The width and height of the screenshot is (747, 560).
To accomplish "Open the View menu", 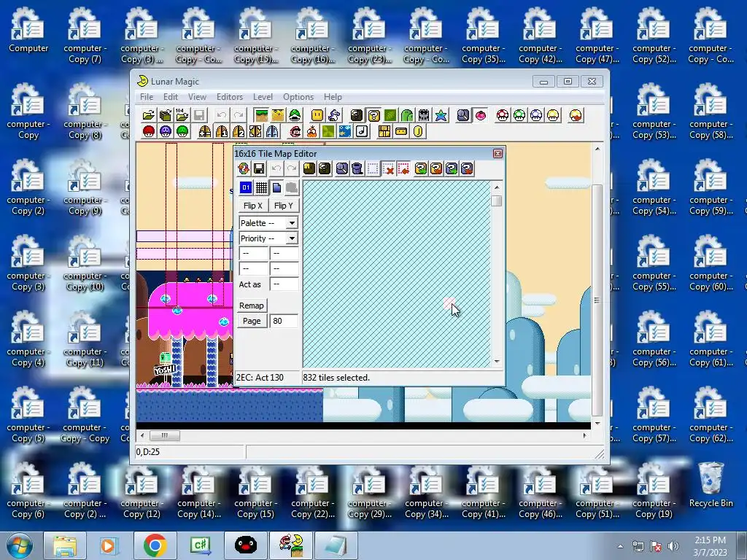I will (x=197, y=97).
